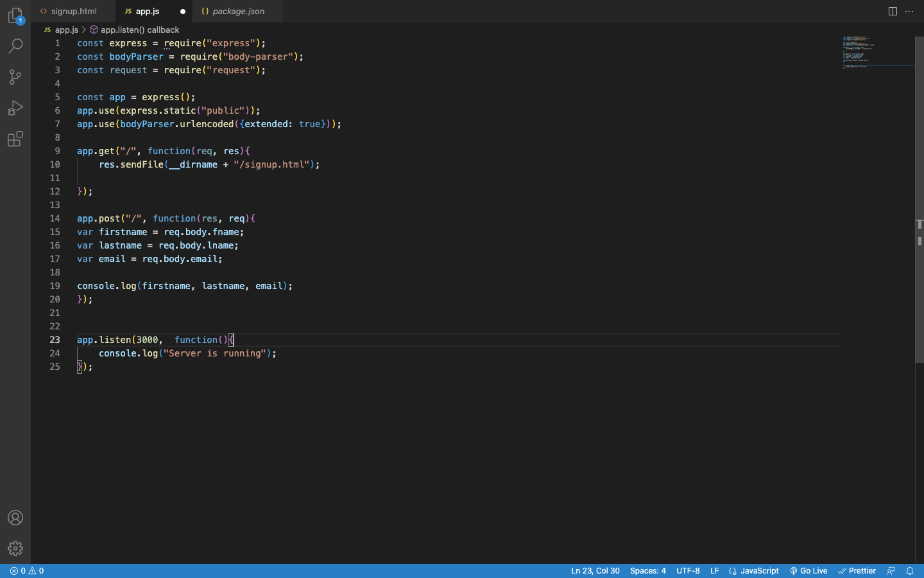This screenshot has height=578, width=924.
Task: Open the JavaScript language mode selector
Action: click(x=760, y=570)
